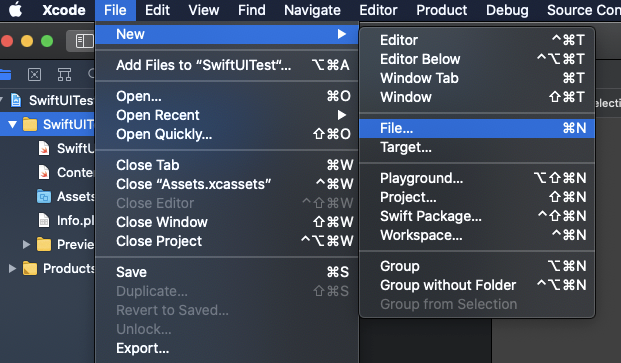Expand the Preview Content folder
Viewport: 621px width, 363px height.
coord(27,244)
